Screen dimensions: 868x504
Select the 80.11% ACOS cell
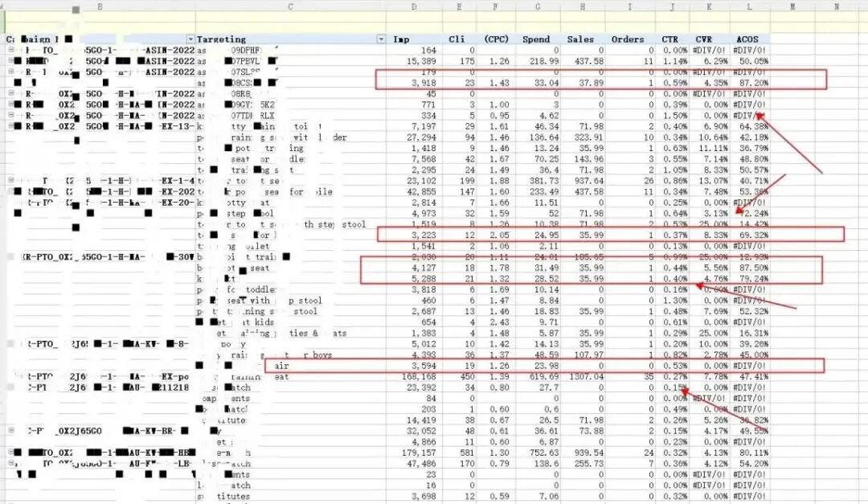click(753, 453)
